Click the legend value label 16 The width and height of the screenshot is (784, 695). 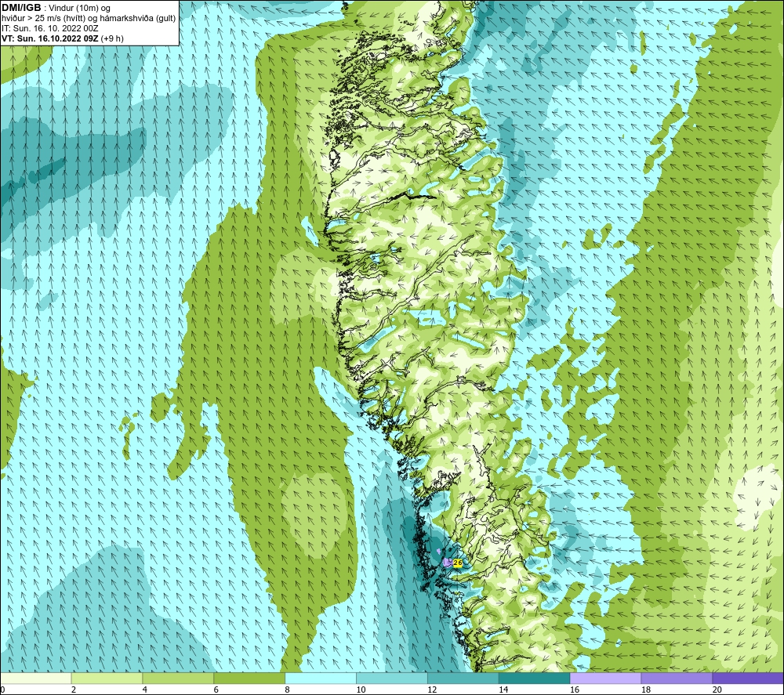pos(575,690)
